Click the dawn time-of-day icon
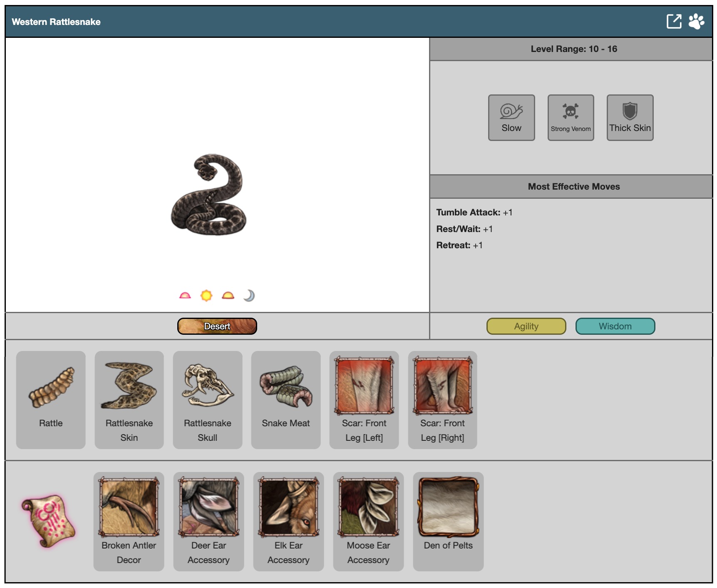The height and width of the screenshot is (588, 717). click(185, 296)
